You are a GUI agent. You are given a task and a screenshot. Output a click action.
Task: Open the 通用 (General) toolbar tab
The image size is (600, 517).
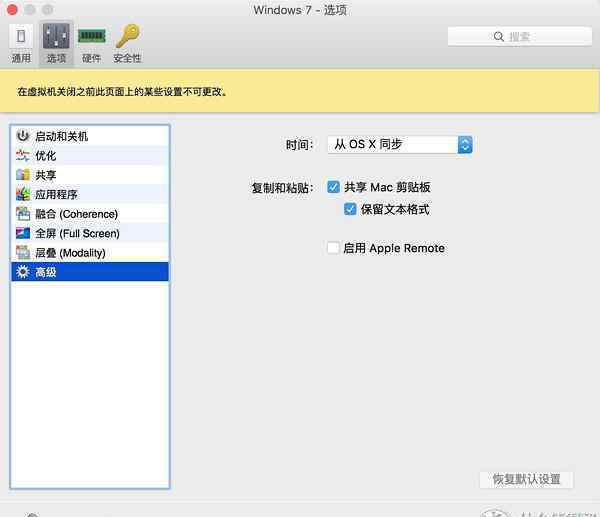21,43
